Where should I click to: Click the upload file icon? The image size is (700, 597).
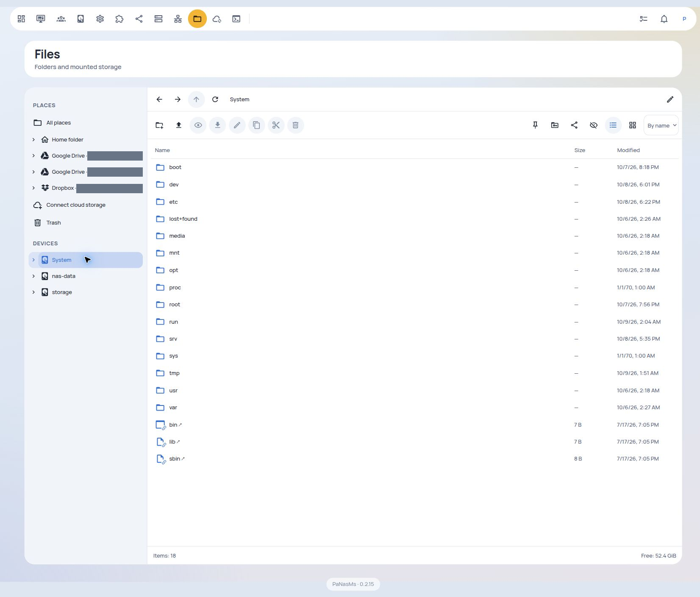pos(179,125)
